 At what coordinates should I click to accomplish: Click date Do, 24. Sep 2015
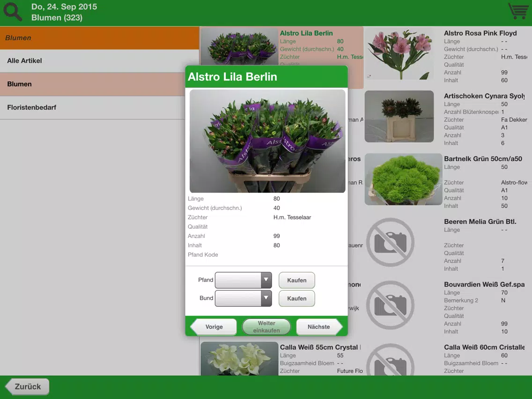point(64,7)
